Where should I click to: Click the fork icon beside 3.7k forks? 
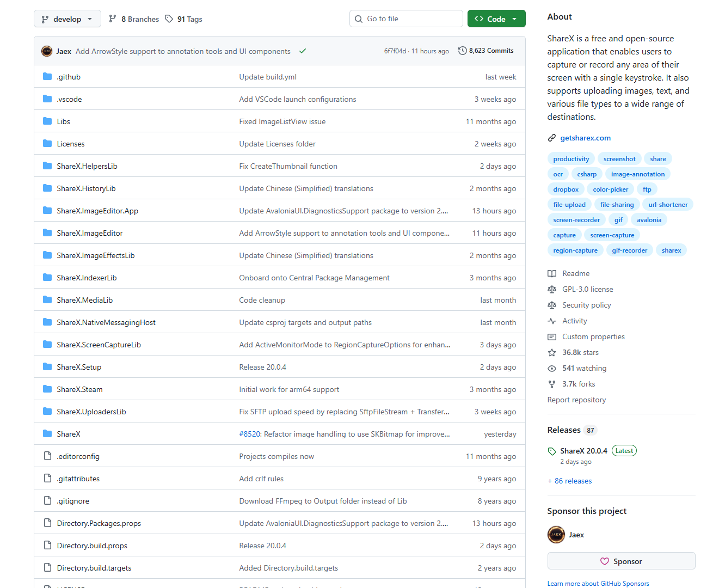552,384
